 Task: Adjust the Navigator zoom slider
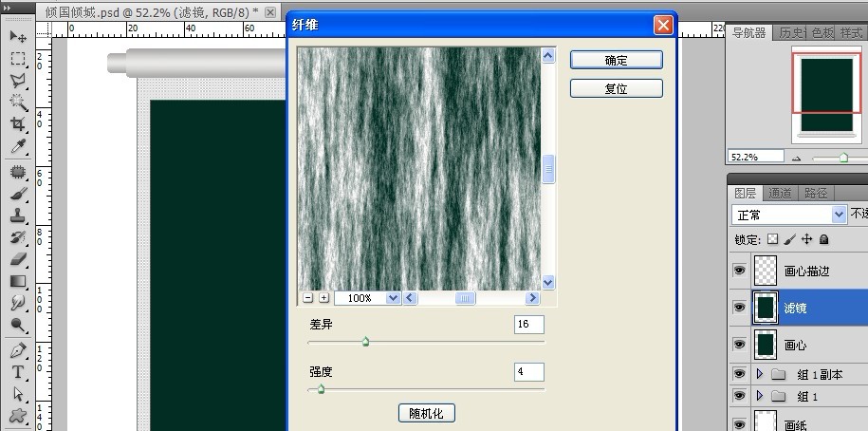coord(843,158)
